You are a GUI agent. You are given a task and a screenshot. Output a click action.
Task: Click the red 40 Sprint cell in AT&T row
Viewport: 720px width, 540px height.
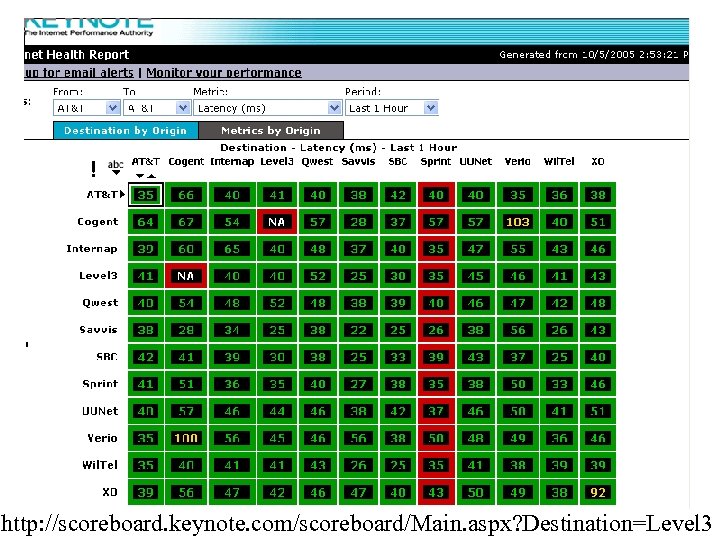tap(436, 195)
